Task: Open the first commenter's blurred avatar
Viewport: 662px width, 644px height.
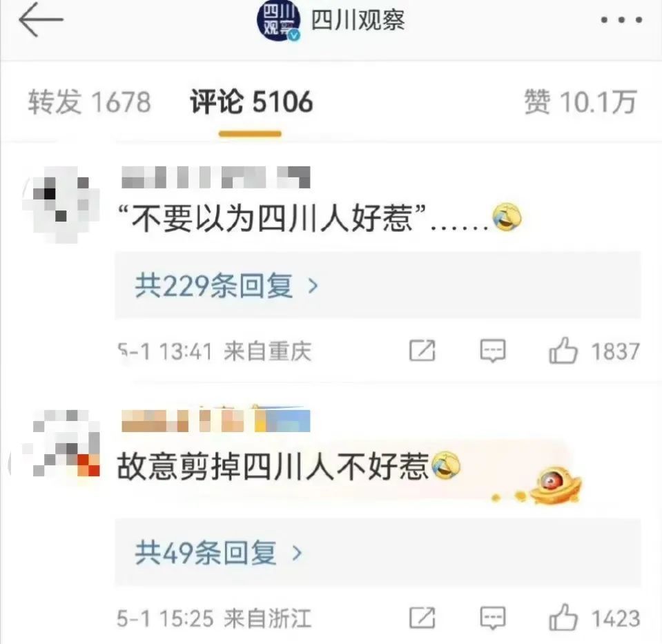Action: pos(61,204)
